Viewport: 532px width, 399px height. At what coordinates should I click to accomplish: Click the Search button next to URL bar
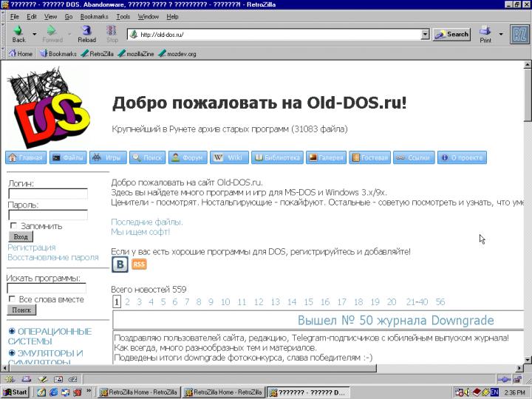click(451, 34)
